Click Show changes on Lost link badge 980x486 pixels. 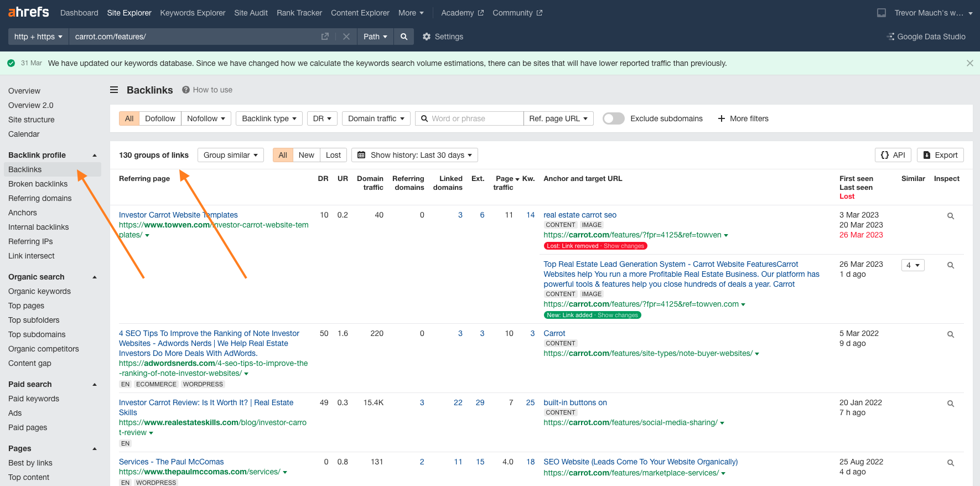point(624,246)
